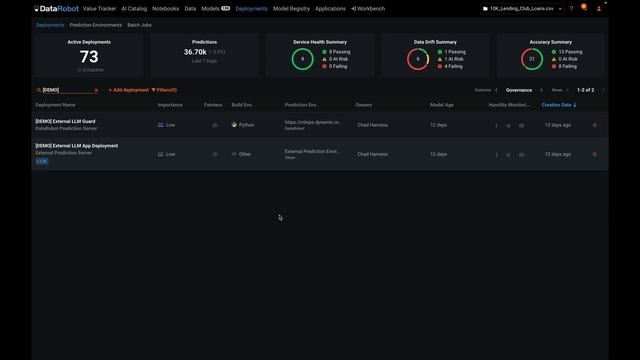Click the Prediction Env column header
This screenshot has height=360, width=640.
300,105
